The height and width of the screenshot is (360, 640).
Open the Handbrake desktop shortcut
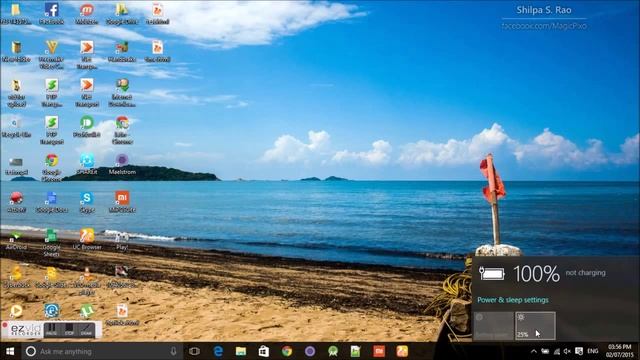122,51
